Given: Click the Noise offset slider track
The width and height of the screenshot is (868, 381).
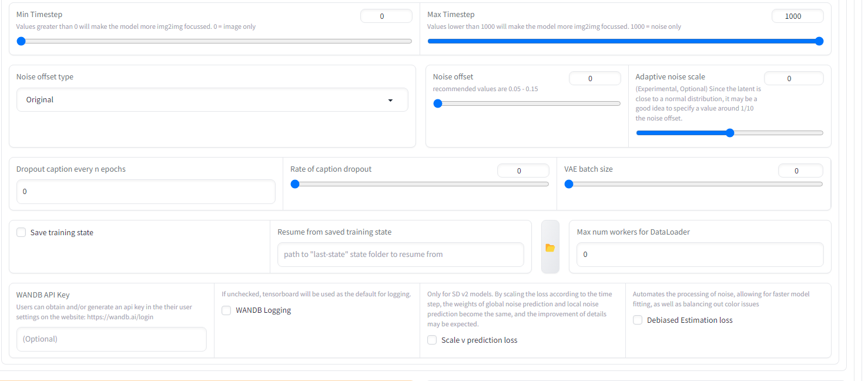Looking at the screenshot, I should (x=529, y=103).
